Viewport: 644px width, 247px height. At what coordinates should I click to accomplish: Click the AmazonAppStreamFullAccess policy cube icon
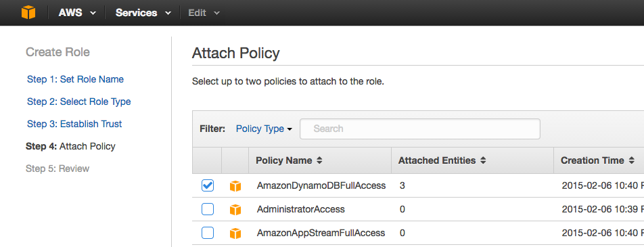[x=235, y=234]
